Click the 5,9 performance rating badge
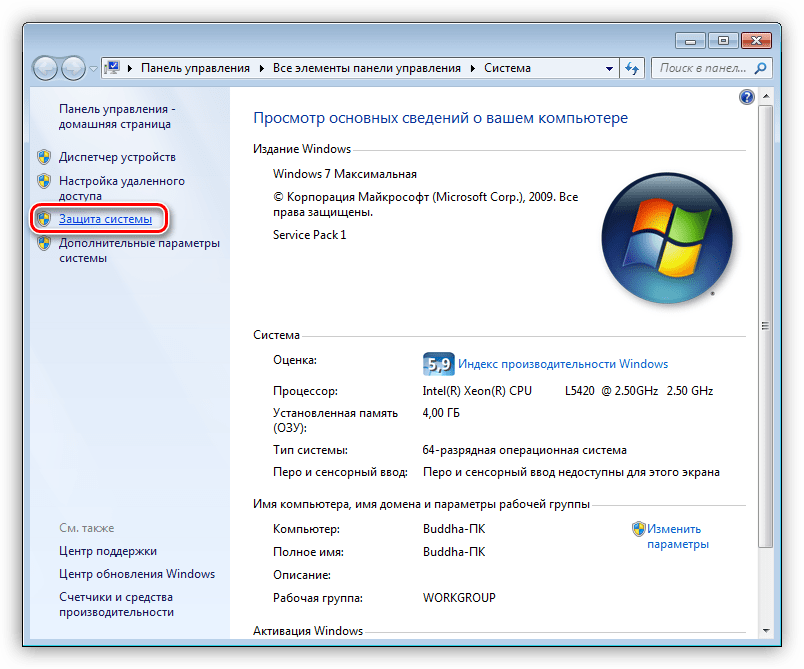The width and height of the screenshot is (804, 669). (x=438, y=364)
